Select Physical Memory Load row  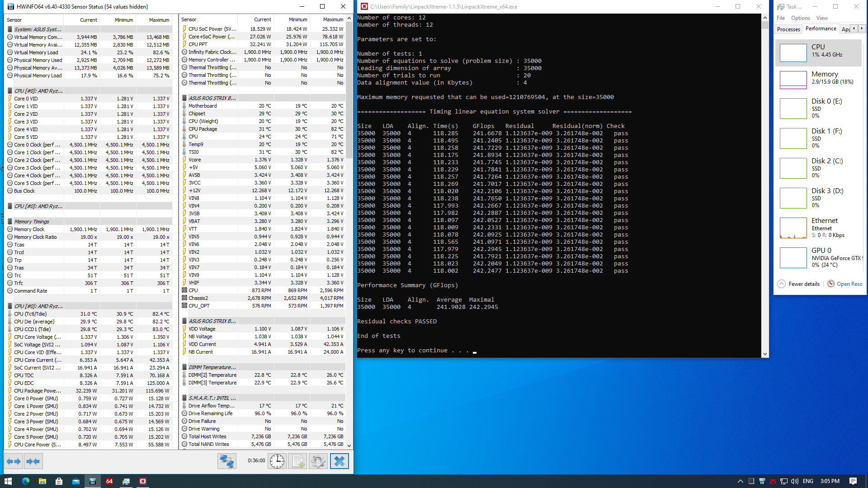point(89,76)
